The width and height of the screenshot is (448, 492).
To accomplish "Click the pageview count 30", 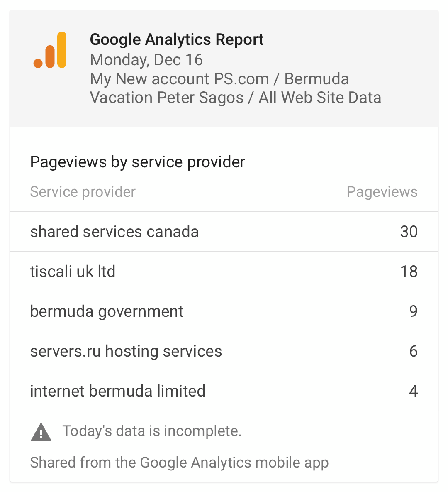I will (x=409, y=232).
